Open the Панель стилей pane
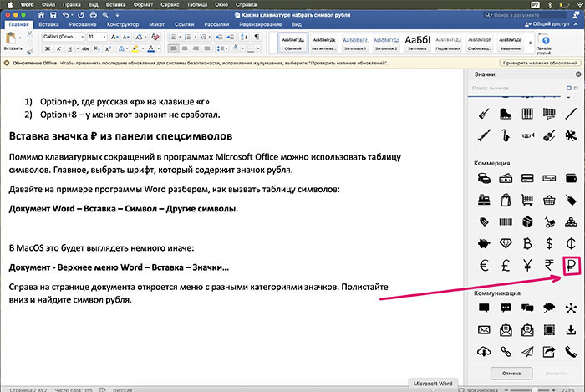 click(x=543, y=44)
